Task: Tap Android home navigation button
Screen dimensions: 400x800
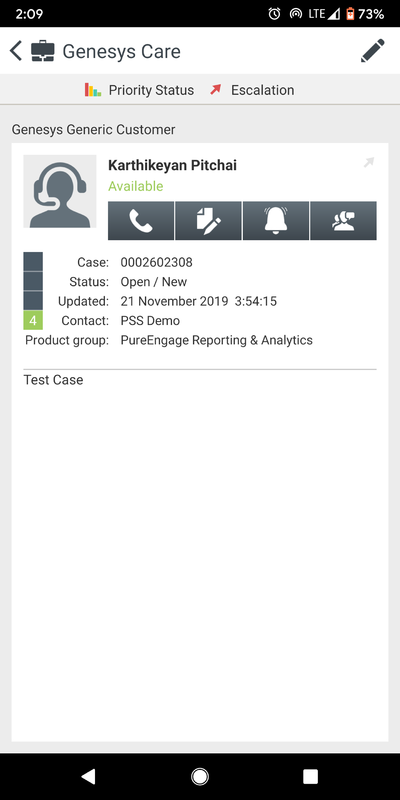Action: click(199, 777)
